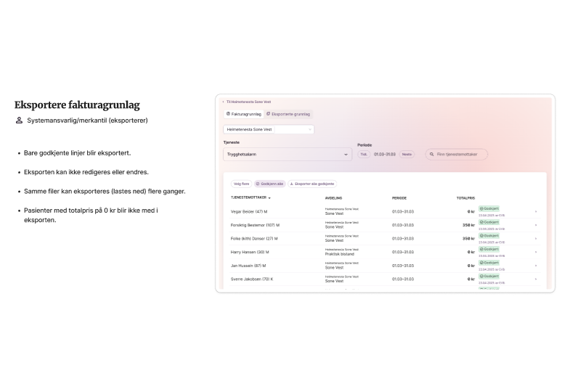588x384 pixels.
Task: Select the name 'Folke (kith) Danser (27) M'
Action: coord(254,239)
